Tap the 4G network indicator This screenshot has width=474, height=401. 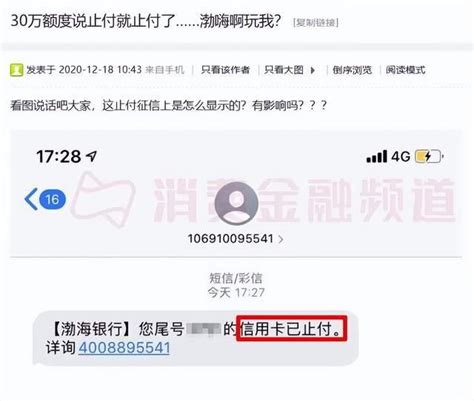[400, 156]
